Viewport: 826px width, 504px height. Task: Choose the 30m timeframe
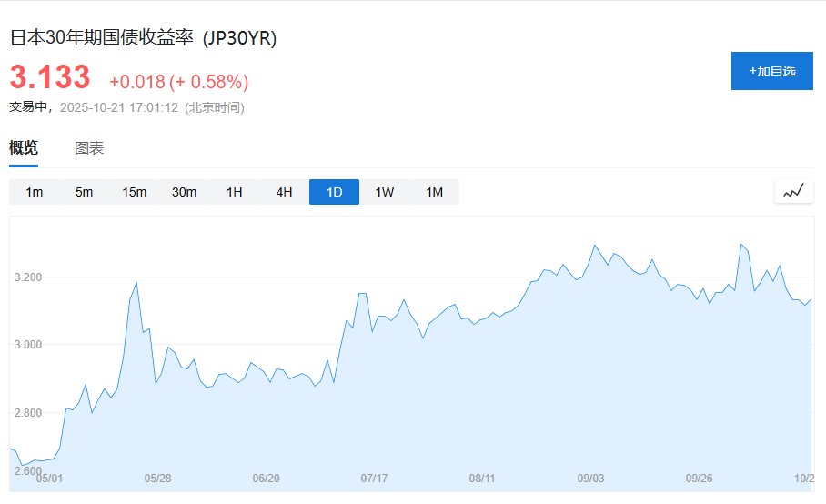185,192
